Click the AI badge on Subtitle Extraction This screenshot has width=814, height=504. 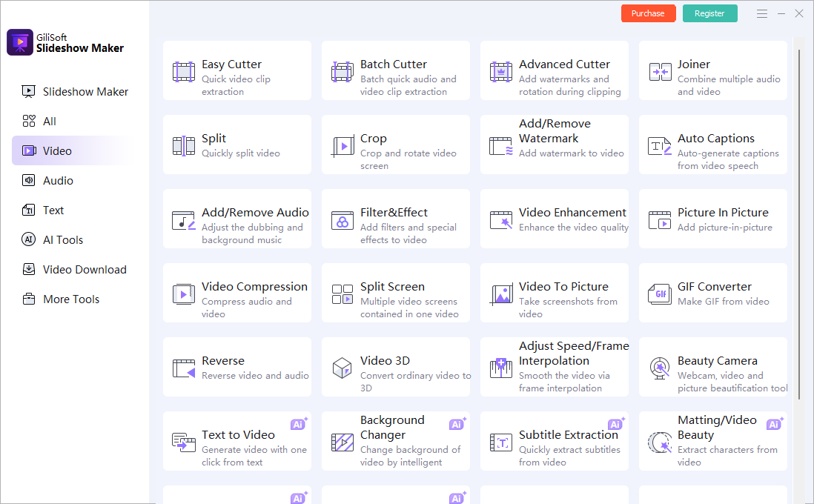[x=617, y=423]
